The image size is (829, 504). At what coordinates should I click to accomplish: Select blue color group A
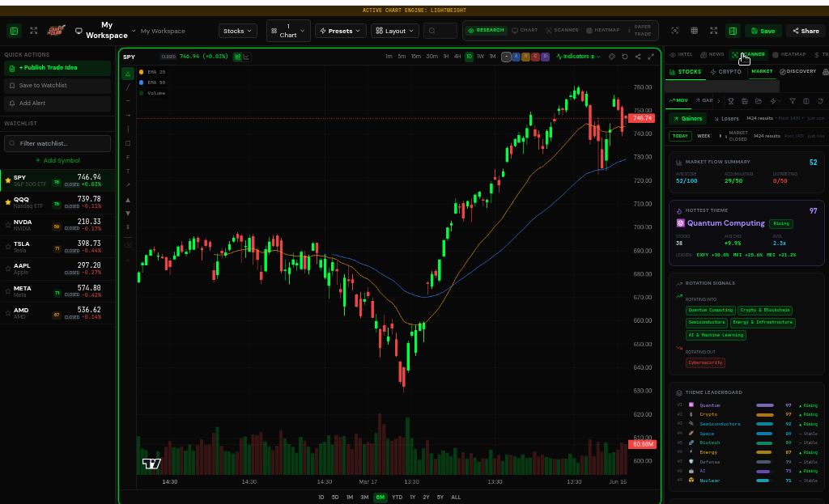pyautogui.click(x=517, y=57)
